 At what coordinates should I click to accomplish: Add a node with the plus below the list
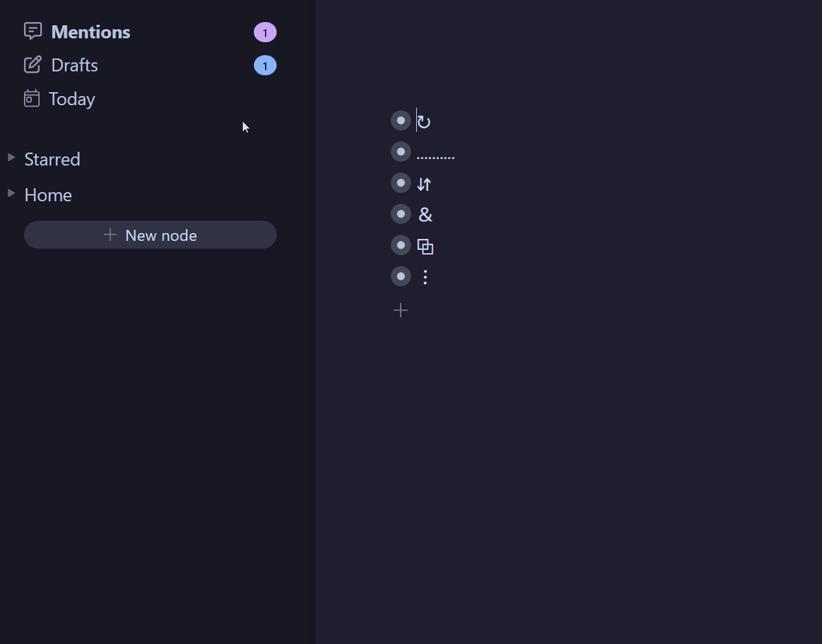[401, 310]
